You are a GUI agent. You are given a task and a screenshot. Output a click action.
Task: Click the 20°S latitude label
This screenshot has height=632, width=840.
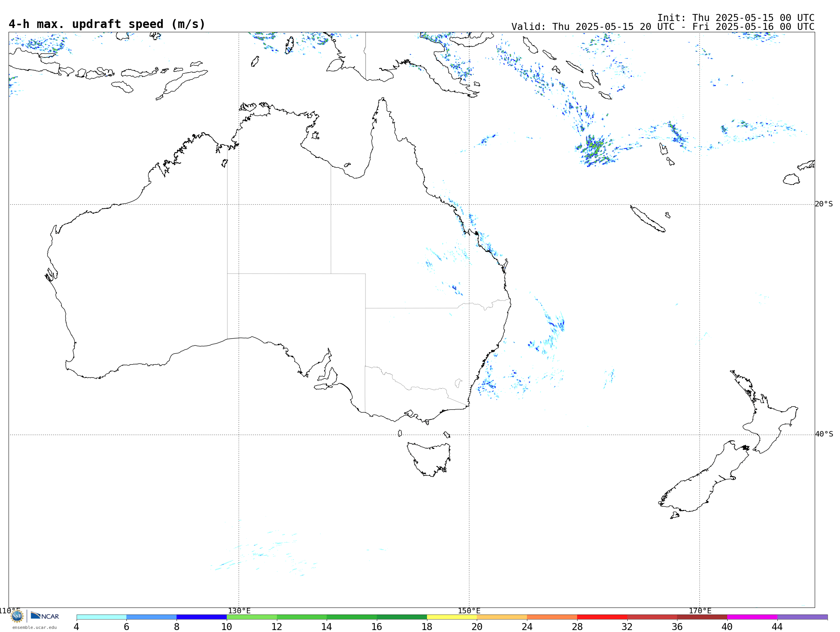824,204
